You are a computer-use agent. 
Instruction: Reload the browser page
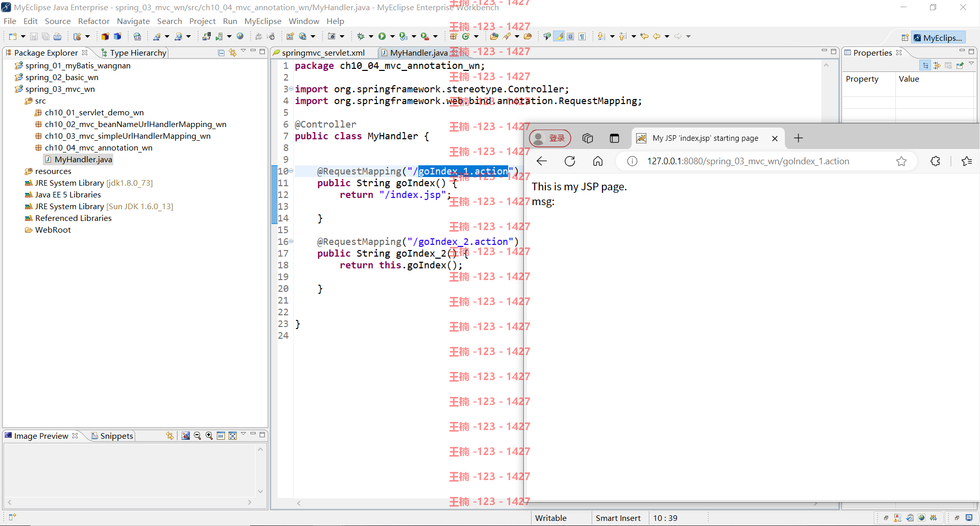click(570, 161)
